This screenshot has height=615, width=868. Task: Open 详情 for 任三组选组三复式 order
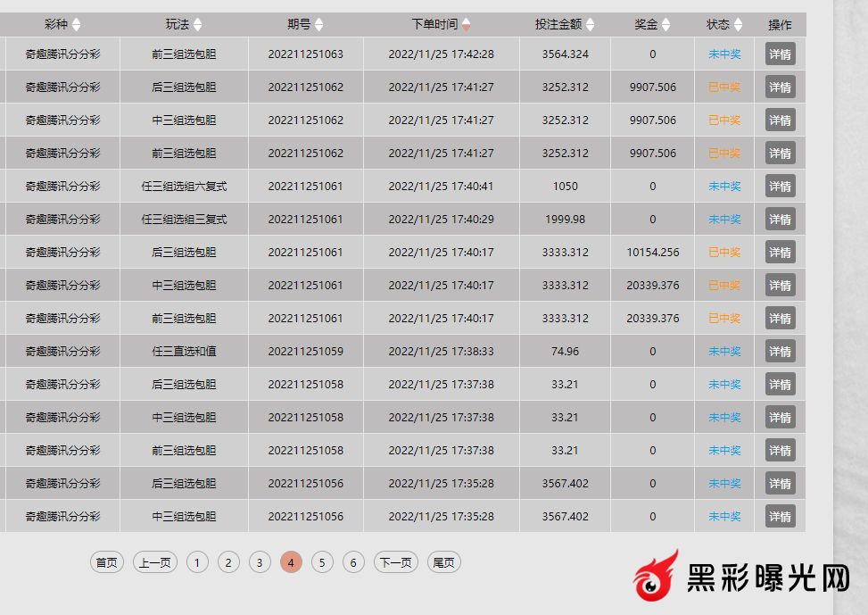point(780,220)
